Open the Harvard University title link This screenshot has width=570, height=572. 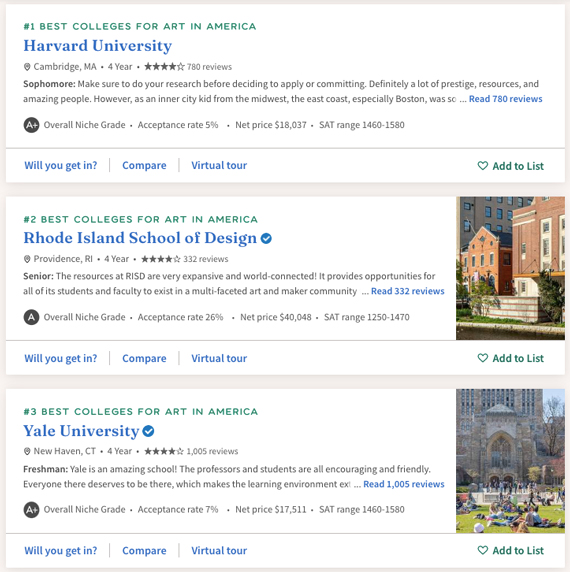(97, 46)
